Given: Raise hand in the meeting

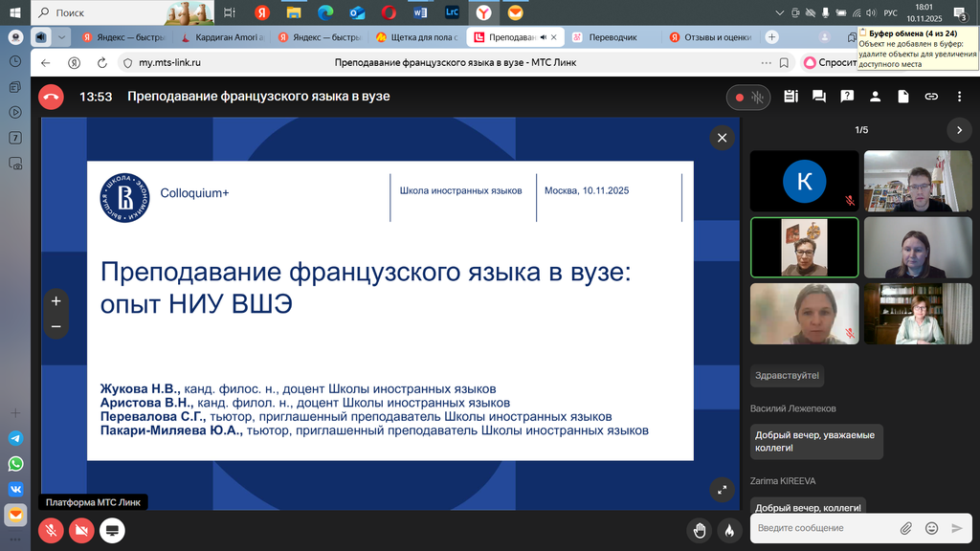Looking at the screenshot, I should pyautogui.click(x=701, y=529).
